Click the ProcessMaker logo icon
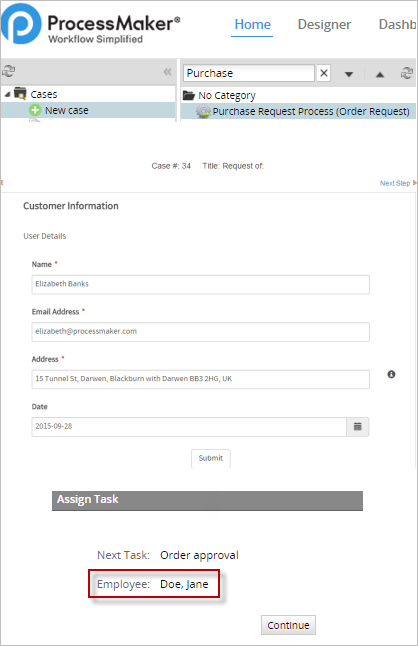The image size is (418, 646). coord(21,24)
